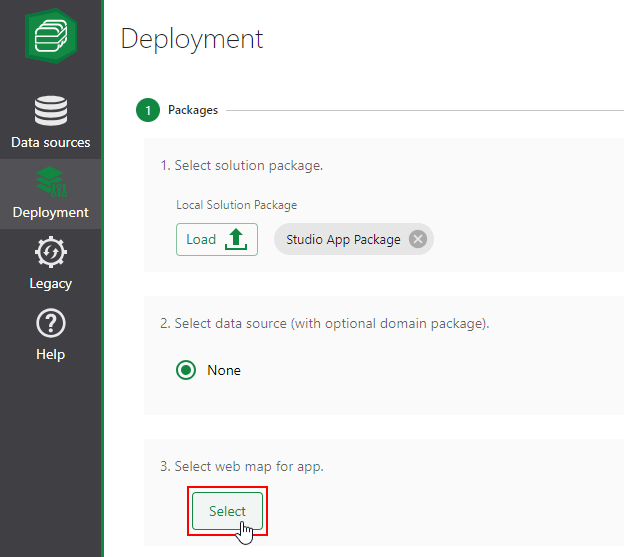Image resolution: width=624 pixels, height=557 pixels.
Task: Click the Legacy gear icon
Action: [50, 252]
